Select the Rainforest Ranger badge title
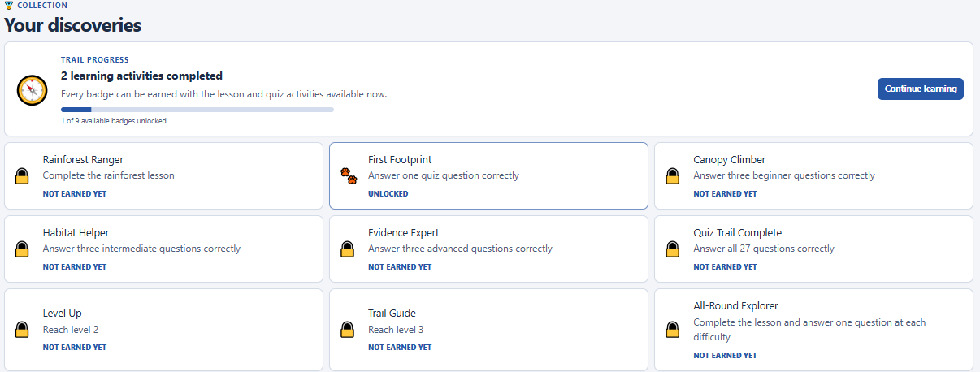 83,160
